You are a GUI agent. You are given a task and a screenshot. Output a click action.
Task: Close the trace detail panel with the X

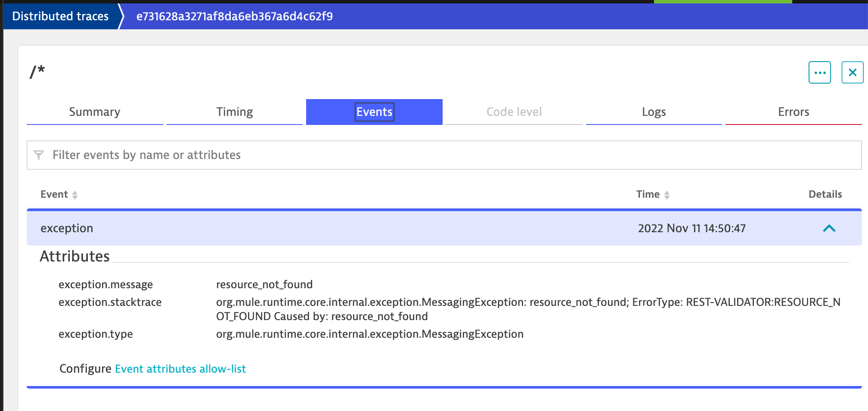point(852,72)
